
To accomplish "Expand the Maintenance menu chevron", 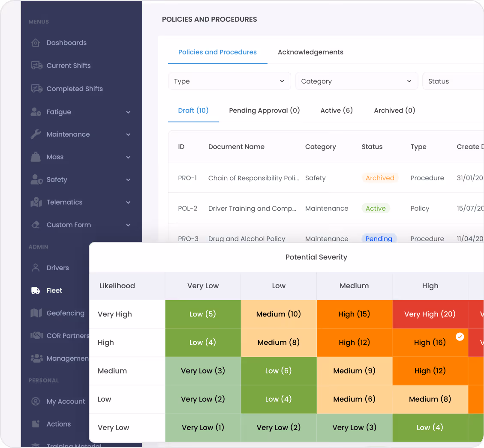I will click(128, 135).
